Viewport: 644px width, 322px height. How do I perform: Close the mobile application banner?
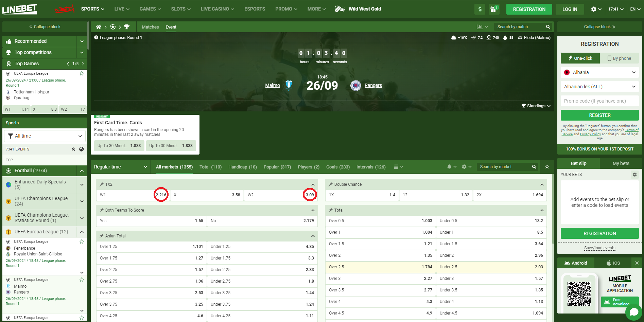pyautogui.click(x=637, y=263)
